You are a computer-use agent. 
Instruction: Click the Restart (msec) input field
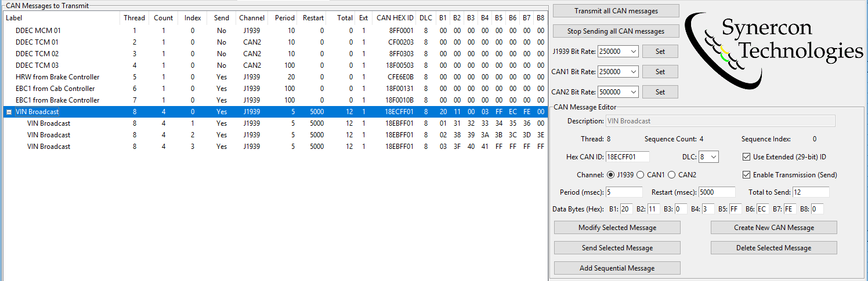717,192
